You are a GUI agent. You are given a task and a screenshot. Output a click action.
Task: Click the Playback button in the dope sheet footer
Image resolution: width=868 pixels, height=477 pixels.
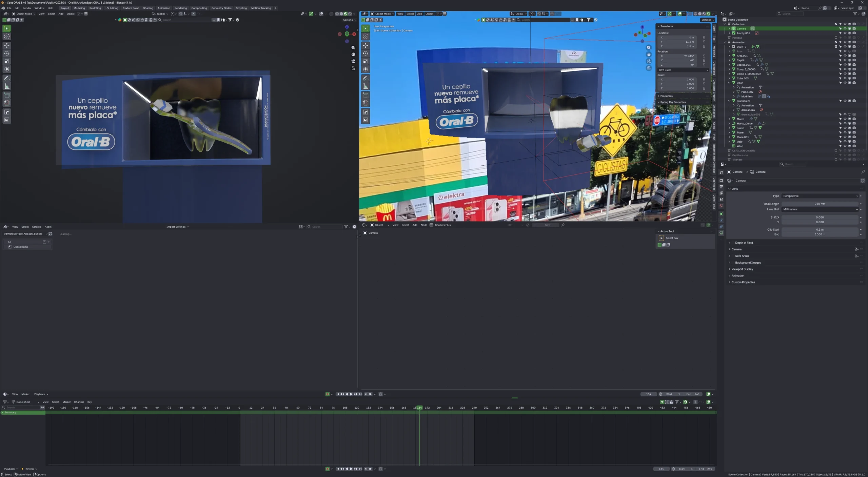pos(11,469)
